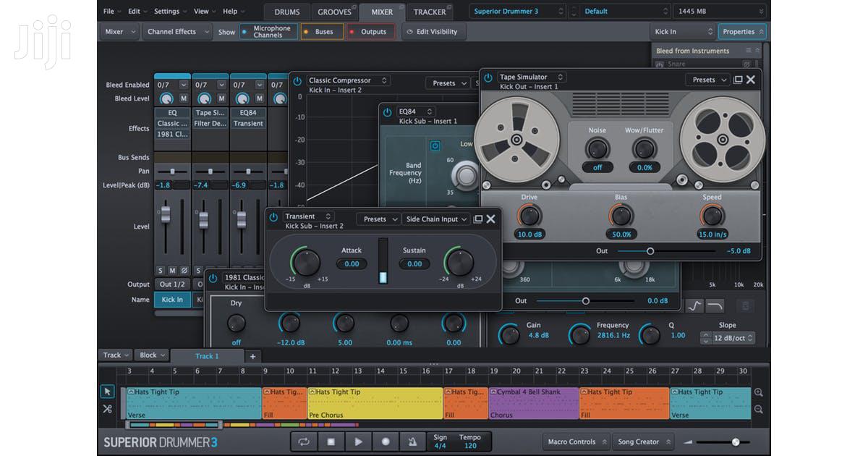Add a new track with plus button
The width and height of the screenshot is (868, 456).
pos(252,356)
